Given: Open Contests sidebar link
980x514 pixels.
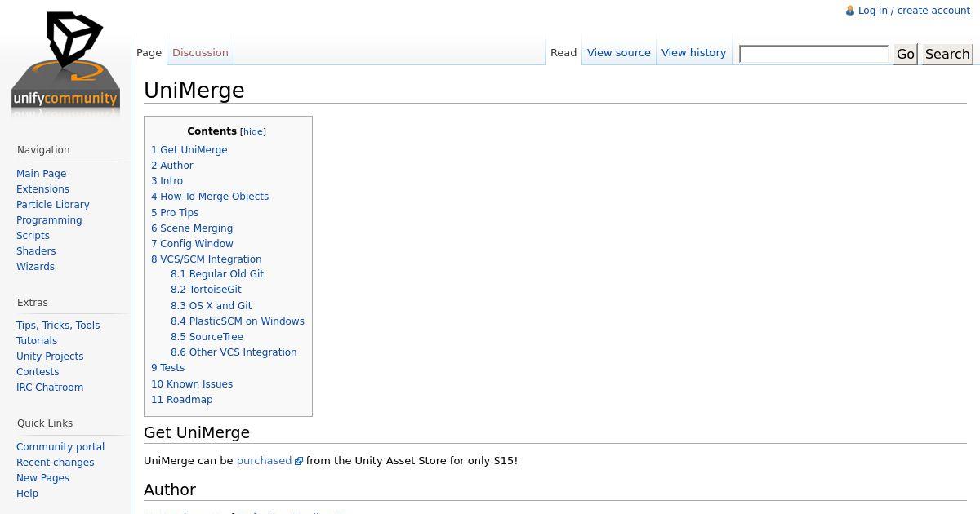Looking at the screenshot, I should click(38, 372).
